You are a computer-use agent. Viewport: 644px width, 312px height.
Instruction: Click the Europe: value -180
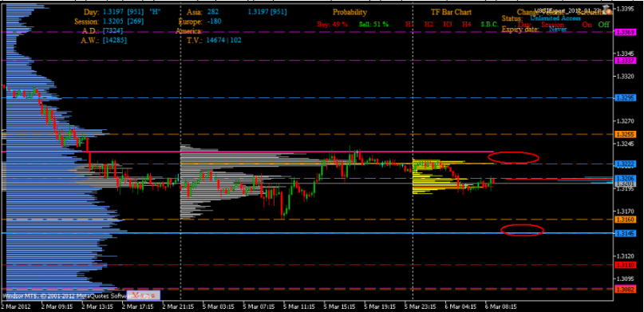(x=214, y=22)
